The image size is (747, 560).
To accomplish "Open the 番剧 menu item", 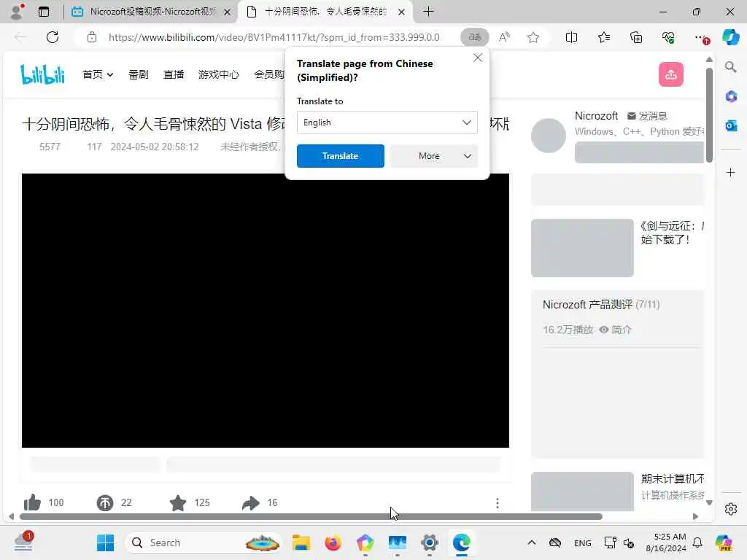I will point(138,74).
